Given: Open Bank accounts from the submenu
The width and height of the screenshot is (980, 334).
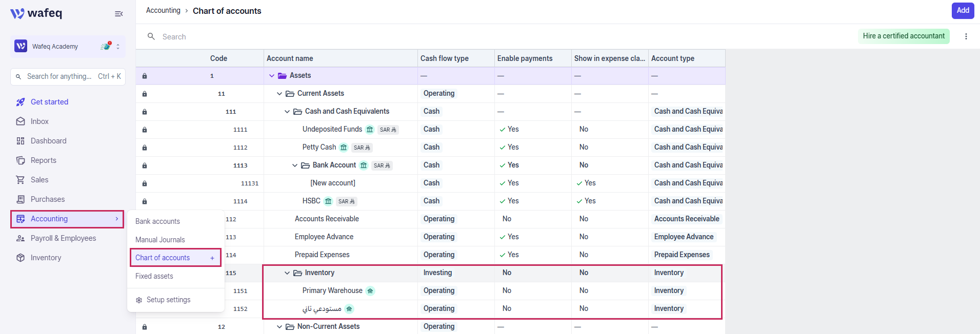Looking at the screenshot, I should (157, 221).
